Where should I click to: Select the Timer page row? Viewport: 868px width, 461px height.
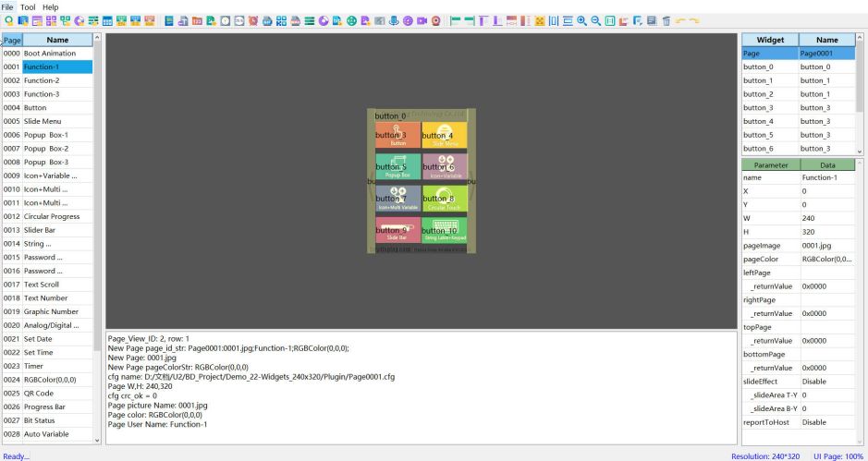click(47, 366)
